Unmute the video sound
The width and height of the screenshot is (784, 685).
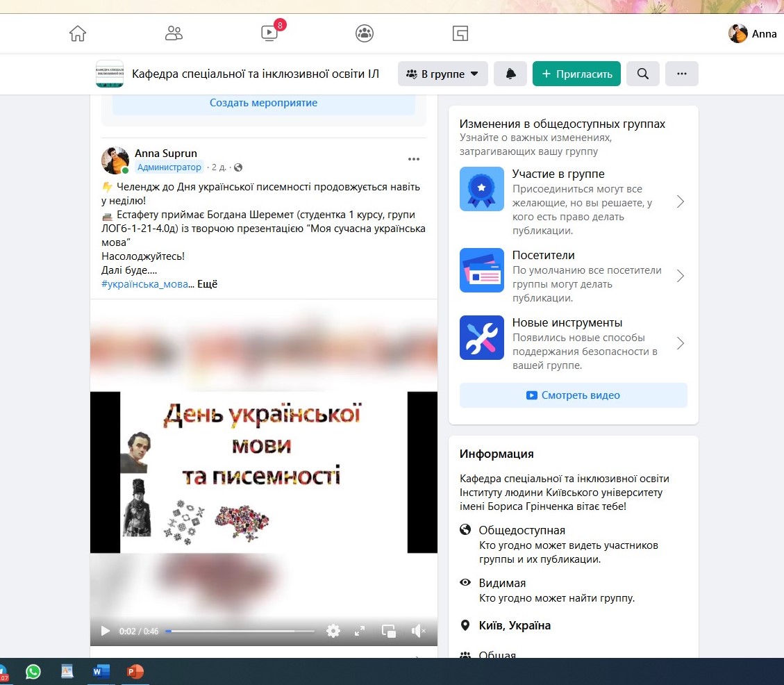[x=418, y=631]
